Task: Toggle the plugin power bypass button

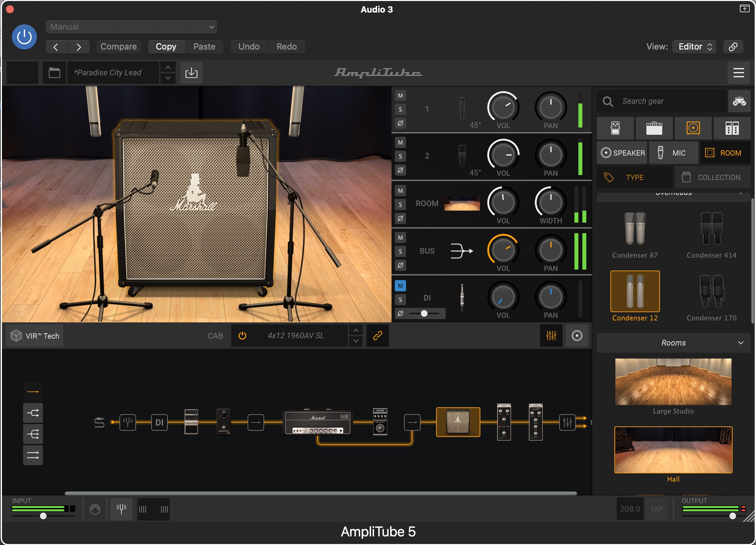Action: tap(24, 37)
